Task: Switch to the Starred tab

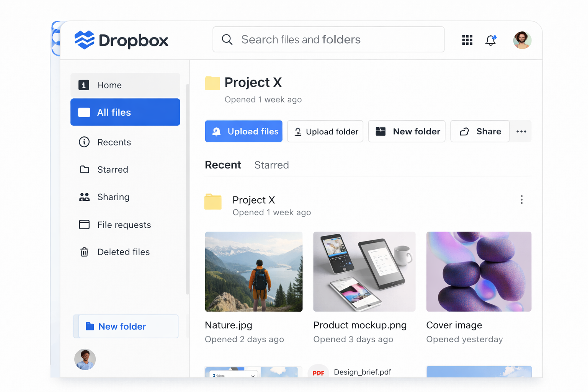Action: (271, 165)
